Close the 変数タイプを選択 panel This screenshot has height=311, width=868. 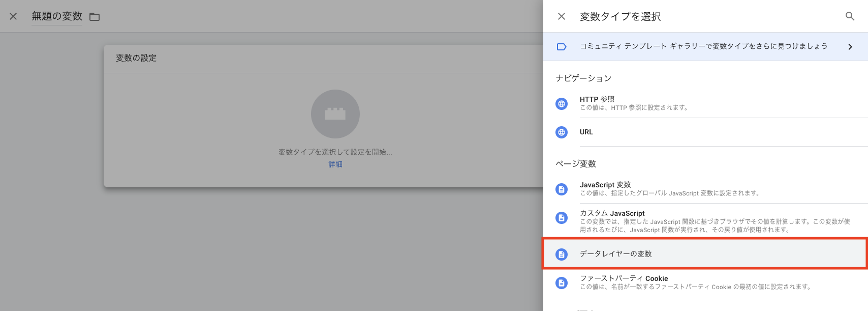coord(562,16)
